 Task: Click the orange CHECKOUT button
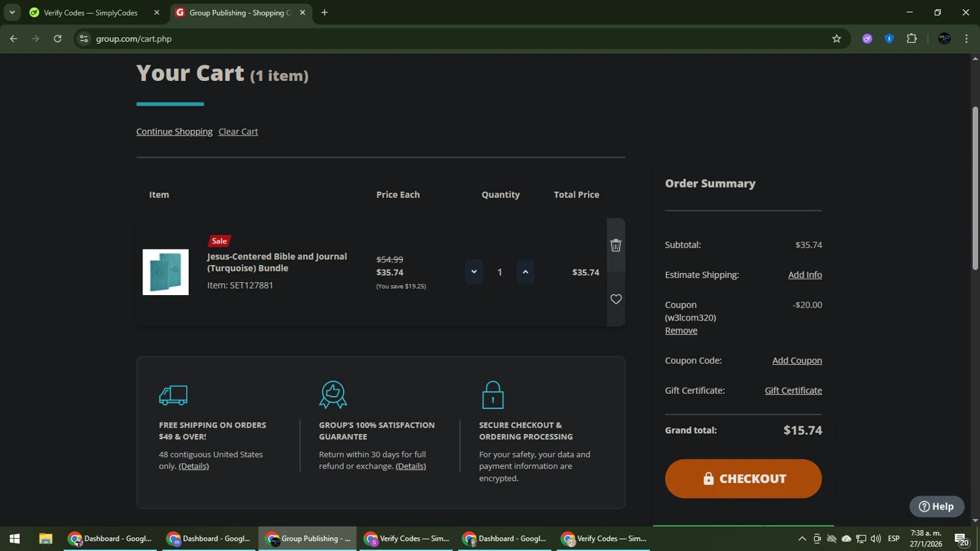click(x=743, y=479)
